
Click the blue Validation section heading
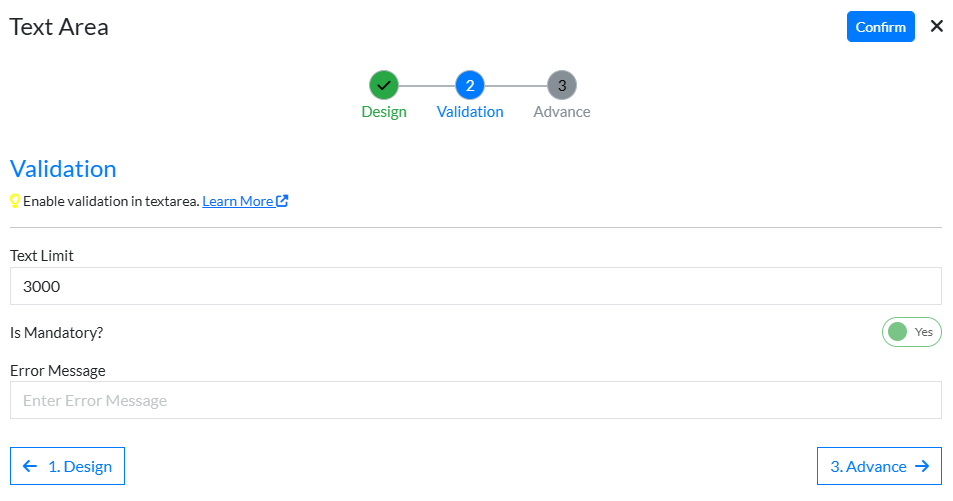click(63, 168)
